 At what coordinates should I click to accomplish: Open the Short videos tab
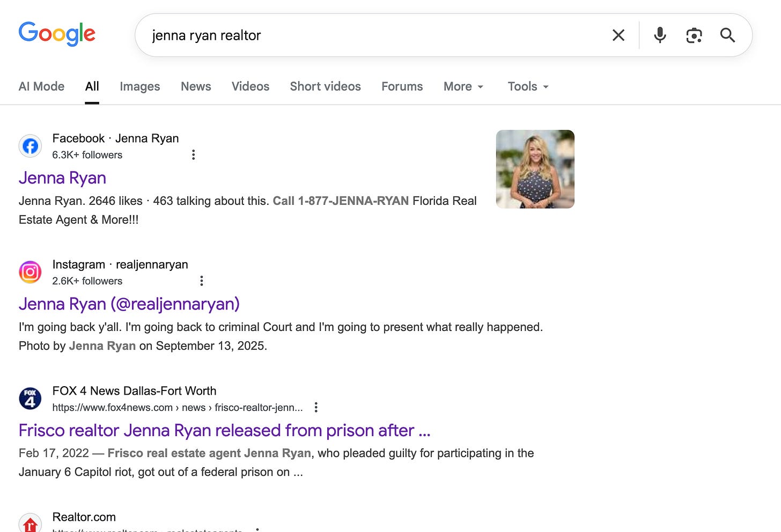(325, 86)
